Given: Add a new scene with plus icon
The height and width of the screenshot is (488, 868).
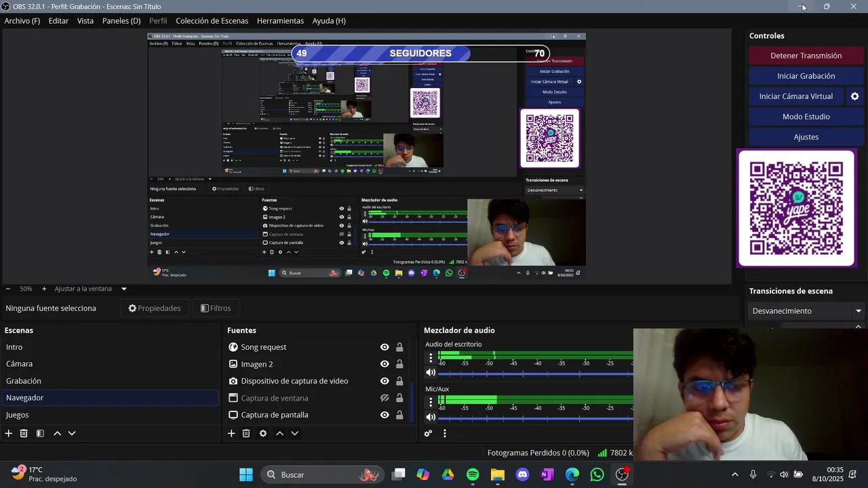Looking at the screenshot, I should 9,433.
